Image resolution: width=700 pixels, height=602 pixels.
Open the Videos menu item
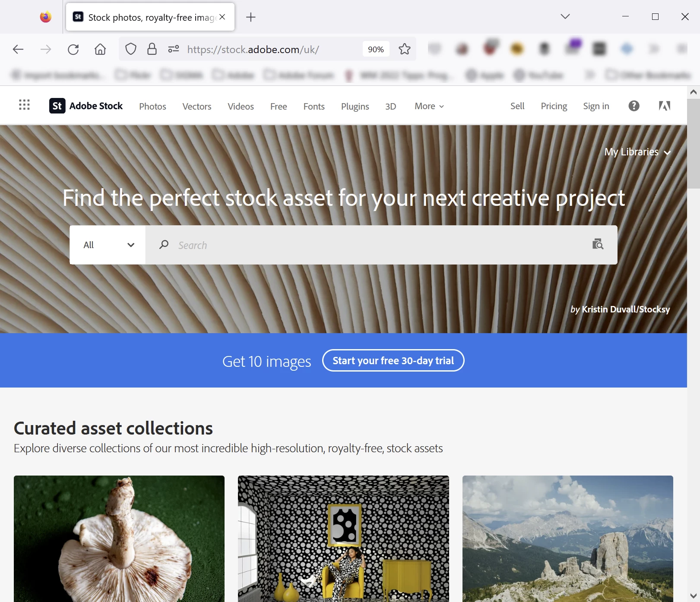[241, 106]
